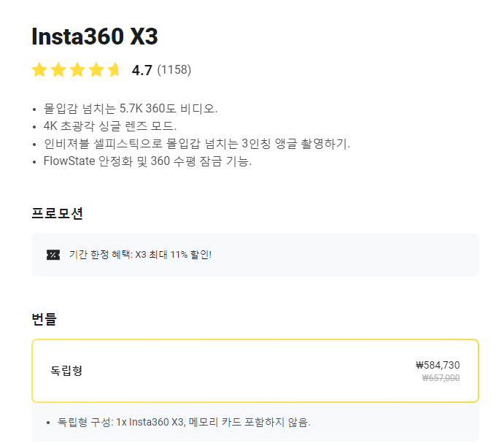Click the ₩584,730 sale price
This screenshot has width=504, height=446.
(x=438, y=365)
